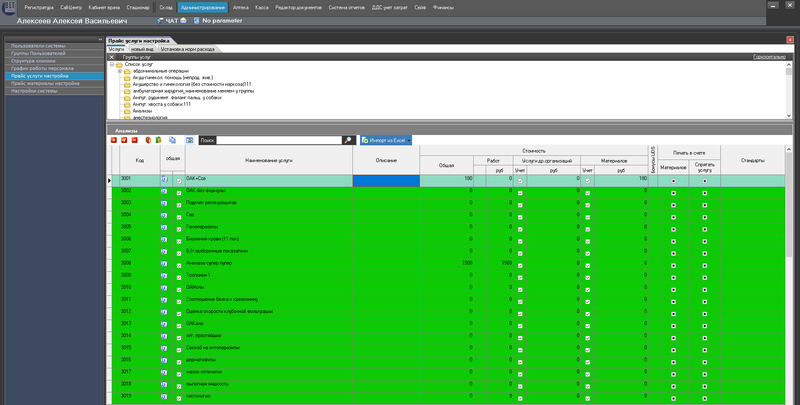This screenshot has width=800, height=405.
Task: Toggle Спрятать услугу option for row 3002
Action: (x=705, y=192)
